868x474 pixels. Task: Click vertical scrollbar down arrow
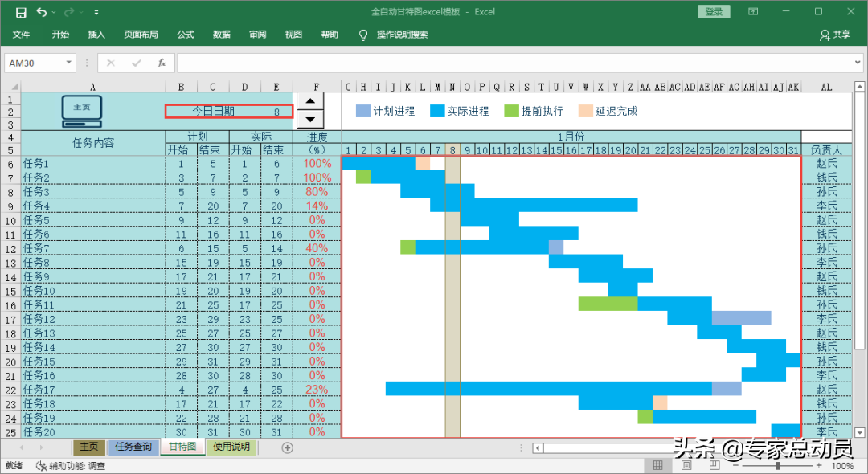click(x=860, y=432)
